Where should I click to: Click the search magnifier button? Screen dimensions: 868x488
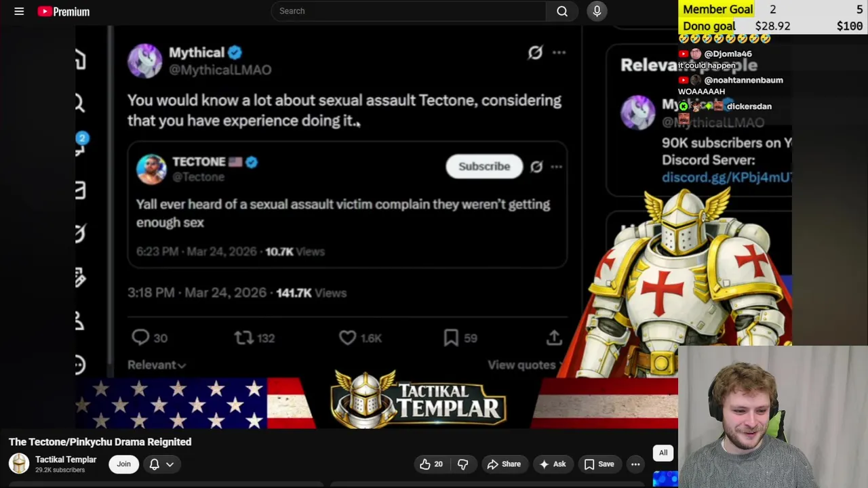(562, 11)
